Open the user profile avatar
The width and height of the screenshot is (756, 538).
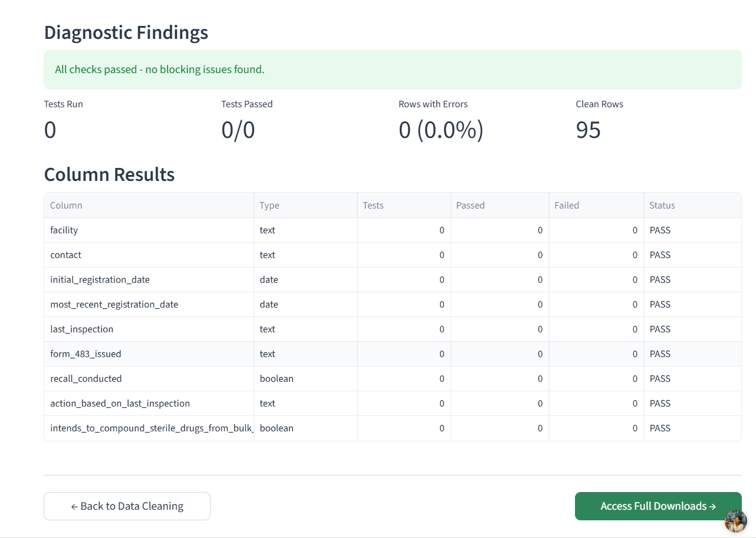pos(735,521)
